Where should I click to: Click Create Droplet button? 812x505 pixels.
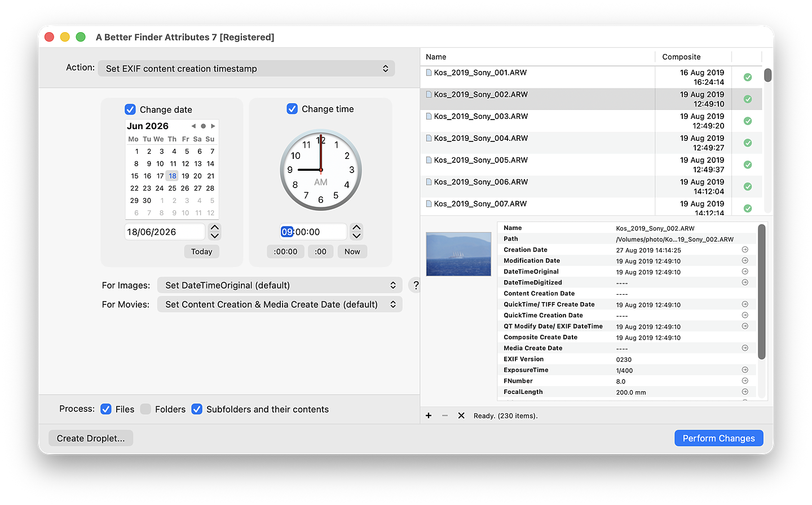click(91, 438)
